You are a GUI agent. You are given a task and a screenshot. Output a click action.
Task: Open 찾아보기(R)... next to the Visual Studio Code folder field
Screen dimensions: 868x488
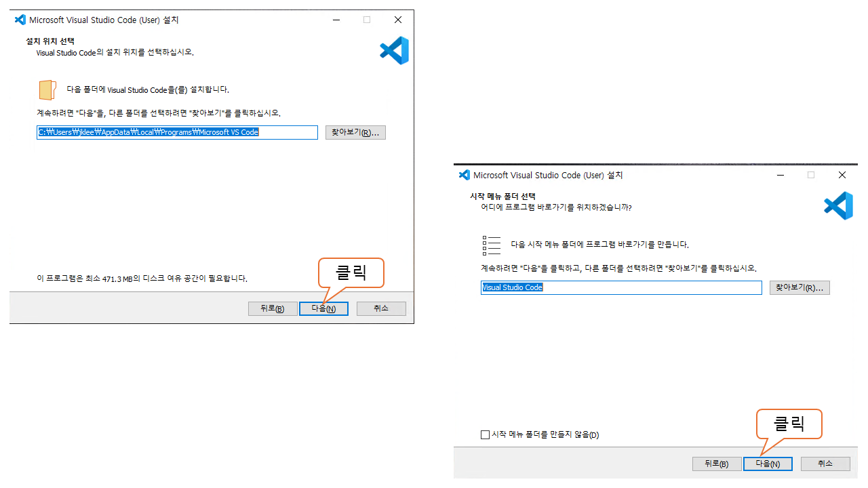[x=800, y=287]
